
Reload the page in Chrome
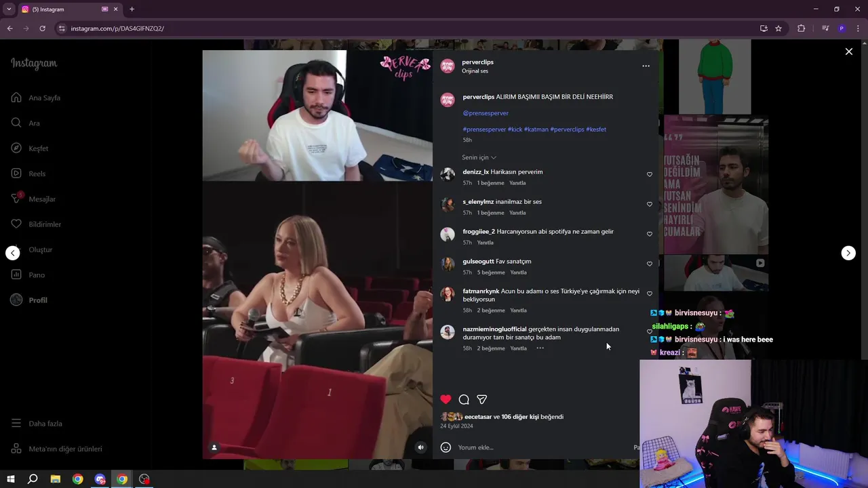pyautogui.click(x=42, y=28)
